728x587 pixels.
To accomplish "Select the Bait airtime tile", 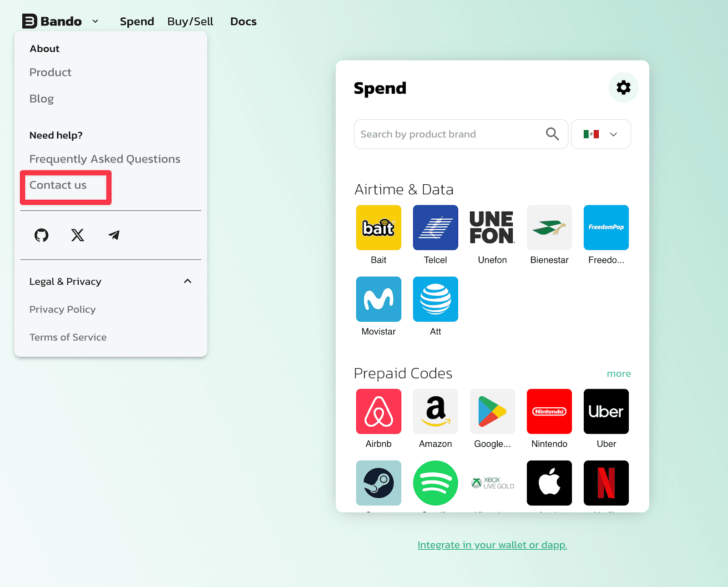I will [379, 228].
